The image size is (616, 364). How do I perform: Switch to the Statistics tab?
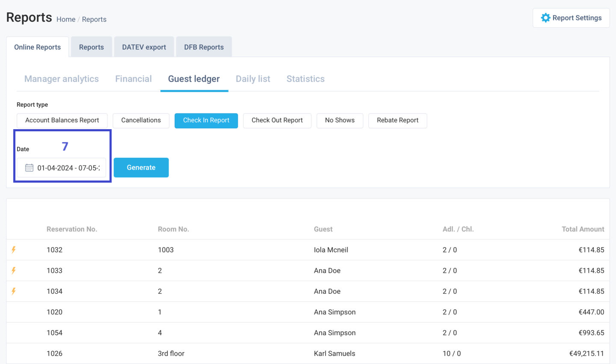[305, 79]
